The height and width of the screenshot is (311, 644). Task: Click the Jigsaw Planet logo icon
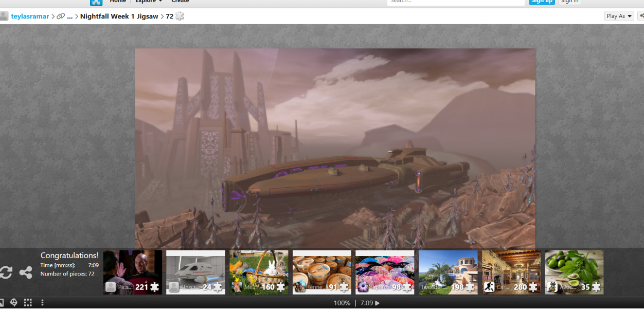(x=96, y=2)
